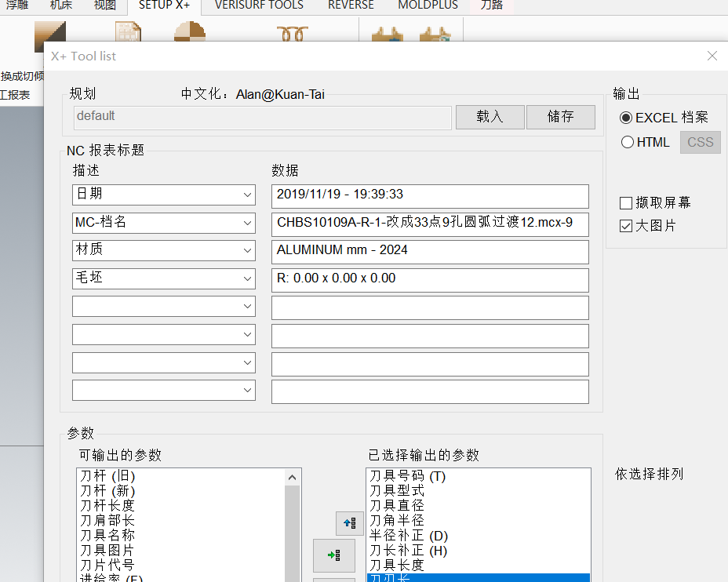Screen dimensions: 728x582
Task: Select the EXCEL 档案 output radio button
Action: pos(626,118)
